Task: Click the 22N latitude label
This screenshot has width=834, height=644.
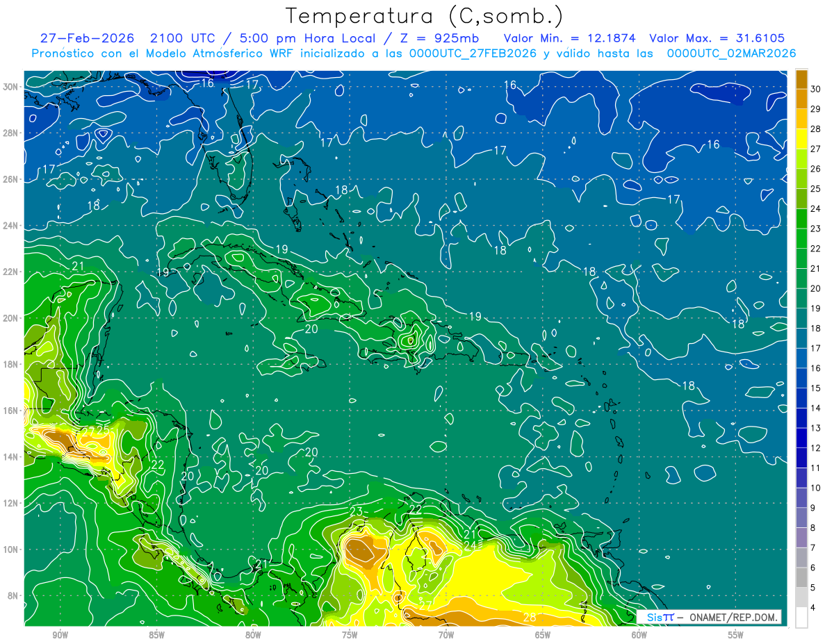Action: coord(12,272)
